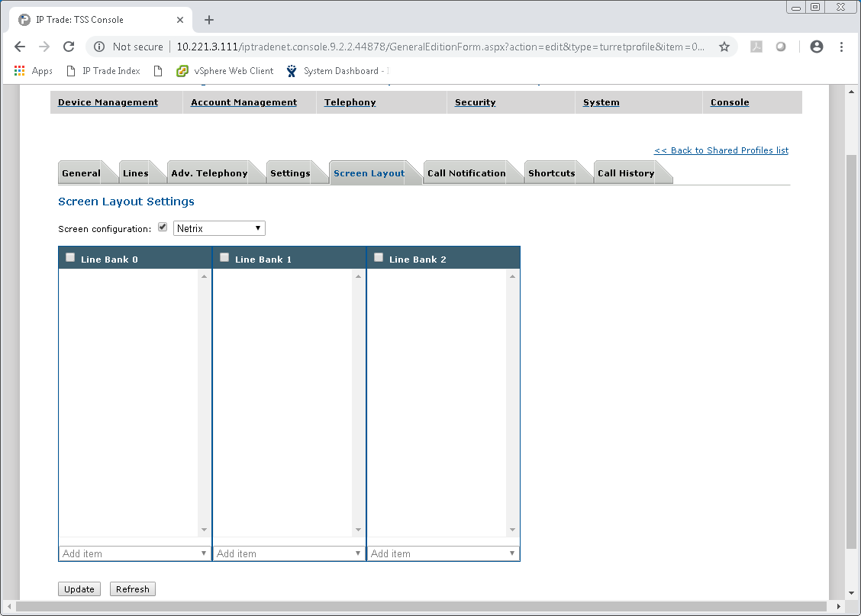Open the Chrome Apps grid icon
This screenshot has height=616, width=861.
(18, 70)
